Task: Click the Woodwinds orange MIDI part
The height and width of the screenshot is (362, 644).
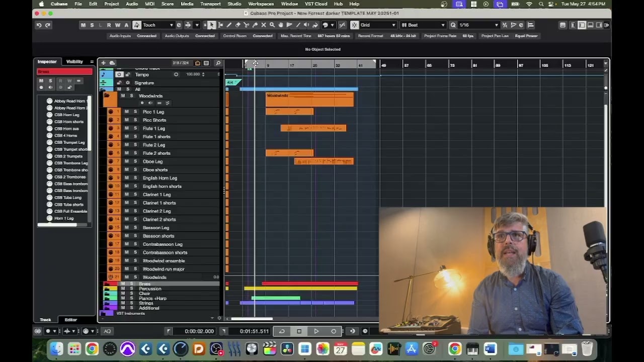Action: (x=309, y=100)
